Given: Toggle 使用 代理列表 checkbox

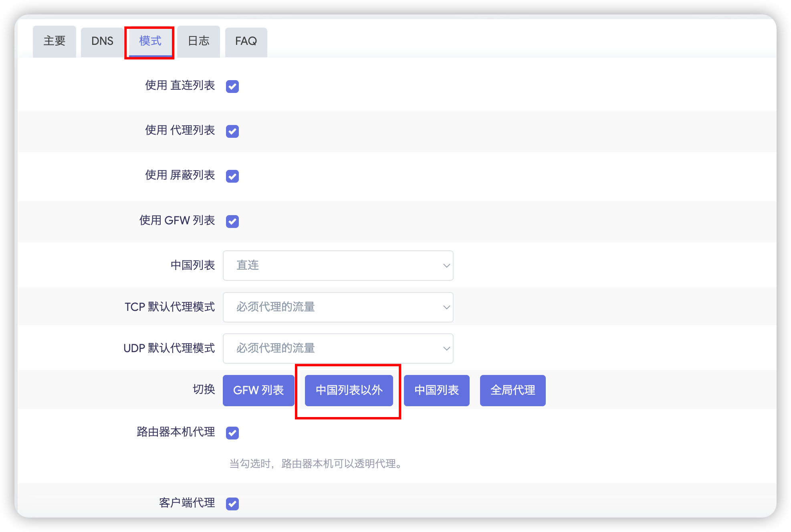Looking at the screenshot, I should (x=232, y=131).
